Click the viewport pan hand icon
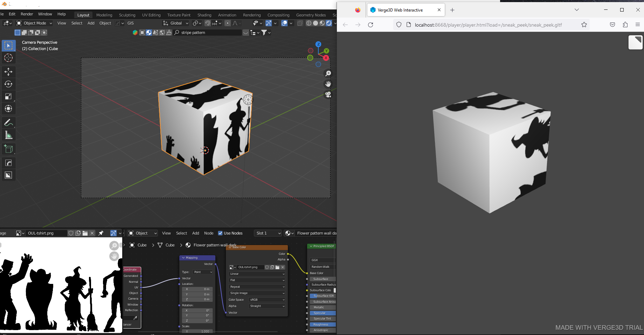The width and height of the screenshot is (644, 335). pos(328,84)
